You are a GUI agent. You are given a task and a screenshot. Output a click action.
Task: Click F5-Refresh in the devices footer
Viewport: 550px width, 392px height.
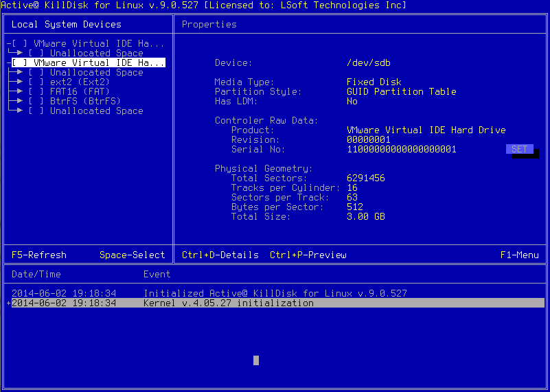click(39, 255)
